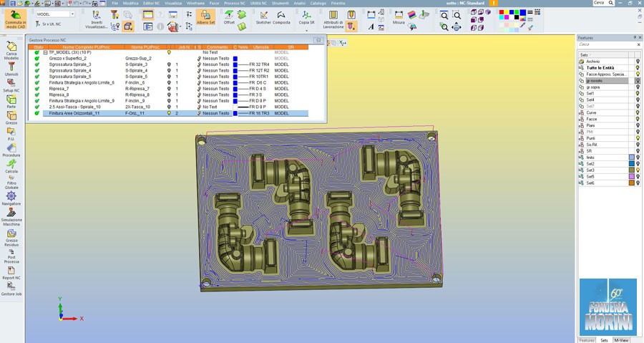Open Report NC

[x=11, y=273]
